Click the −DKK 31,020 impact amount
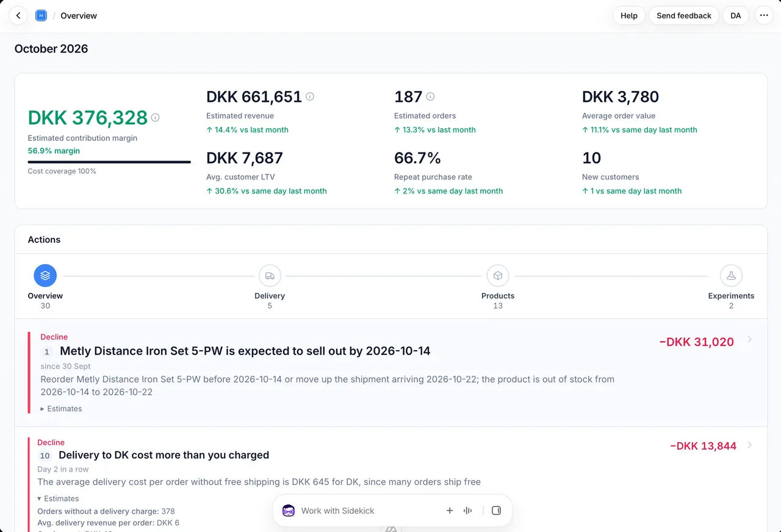The image size is (781, 532). pyautogui.click(x=697, y=342)
